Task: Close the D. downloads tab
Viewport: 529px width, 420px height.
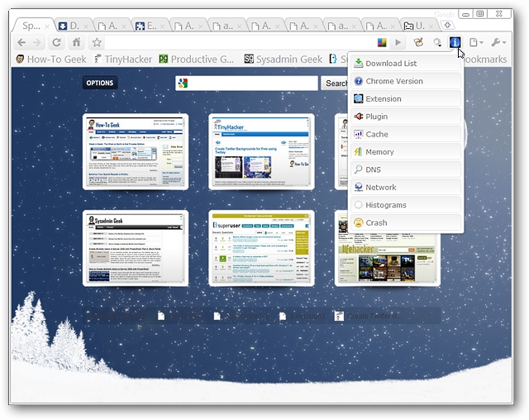Action: click(86, 26)
